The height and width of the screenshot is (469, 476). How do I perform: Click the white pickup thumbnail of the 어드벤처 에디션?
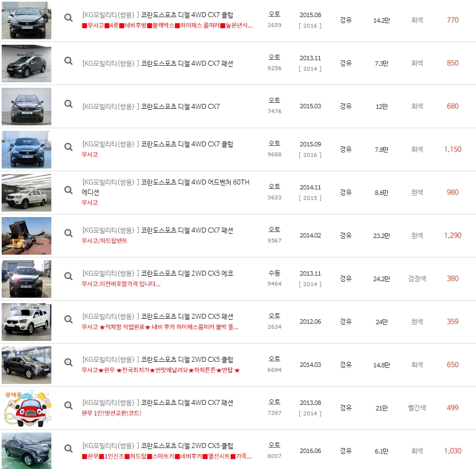(26, 192)
